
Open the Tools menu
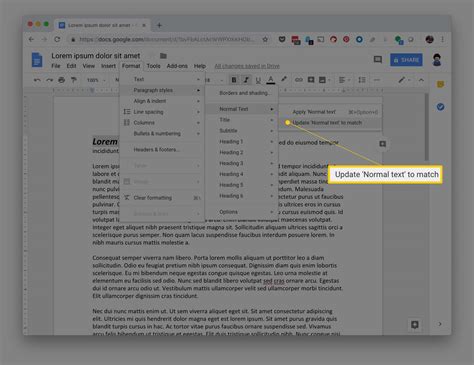coord(153,66)
